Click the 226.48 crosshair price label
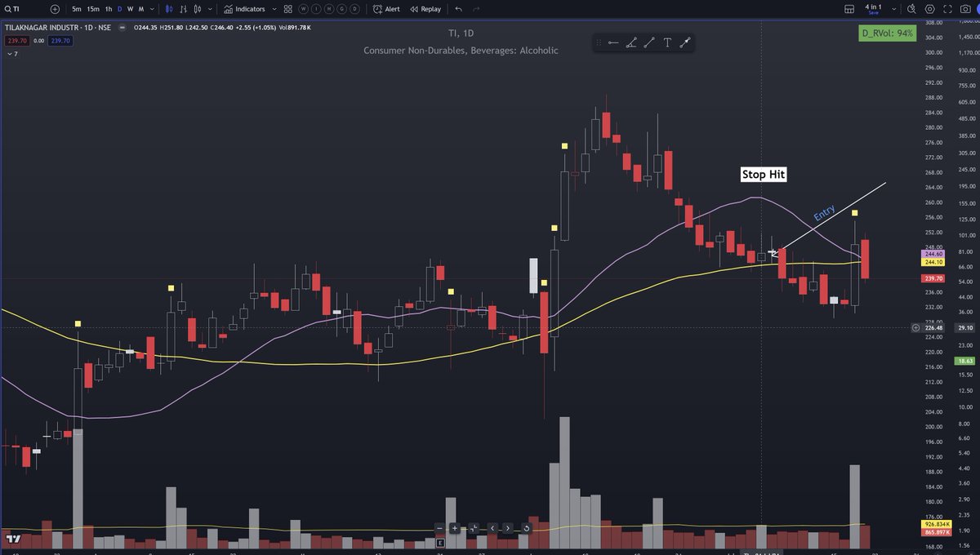This screenshot has height=555, width=980. (933, 328)
